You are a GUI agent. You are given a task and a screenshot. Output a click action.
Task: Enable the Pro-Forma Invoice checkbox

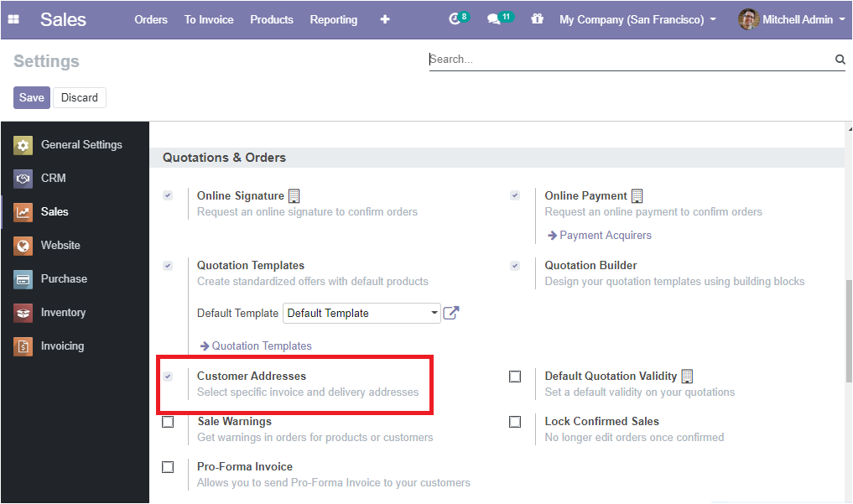pyautogui.click(x=168, y=467)
